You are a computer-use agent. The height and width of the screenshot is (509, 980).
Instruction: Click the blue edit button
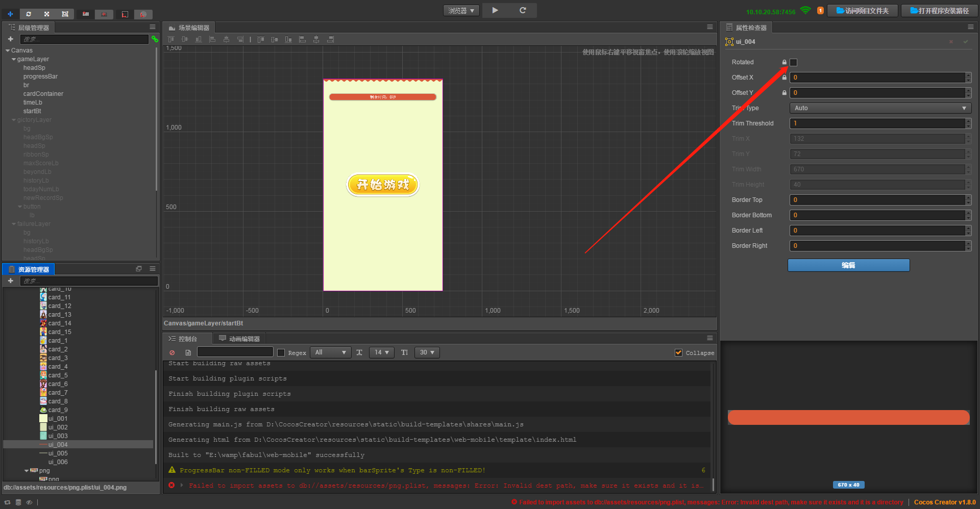(848, 265)
